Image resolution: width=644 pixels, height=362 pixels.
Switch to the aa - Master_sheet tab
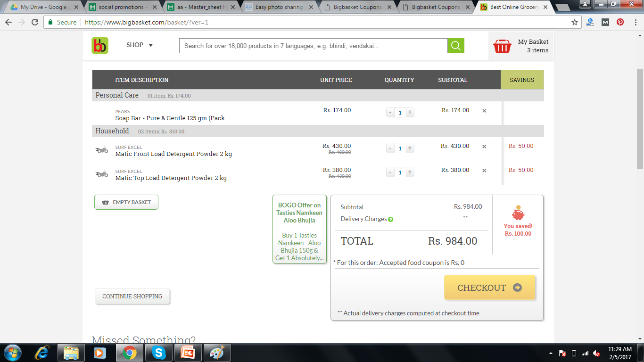[x=200, y=7]
